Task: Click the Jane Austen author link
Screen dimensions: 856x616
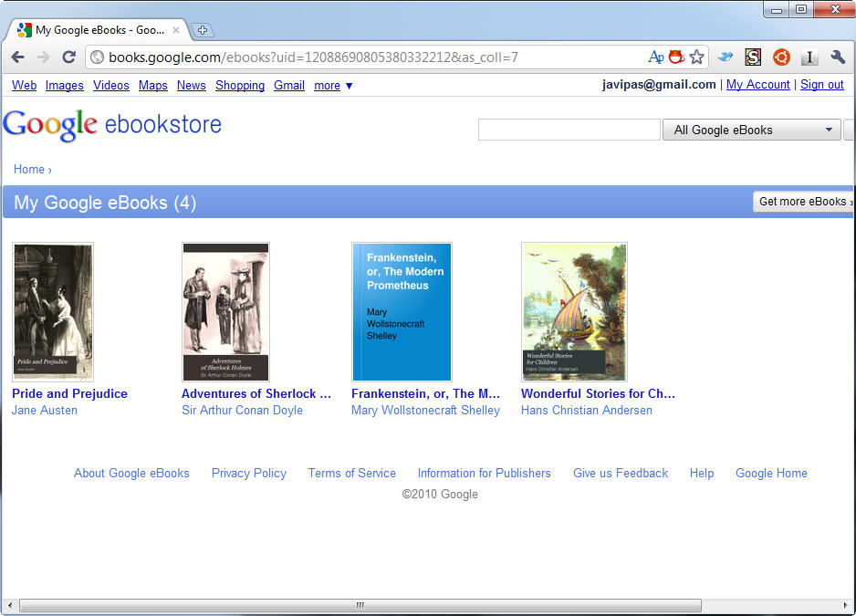Action: click(x=45, y=410)
